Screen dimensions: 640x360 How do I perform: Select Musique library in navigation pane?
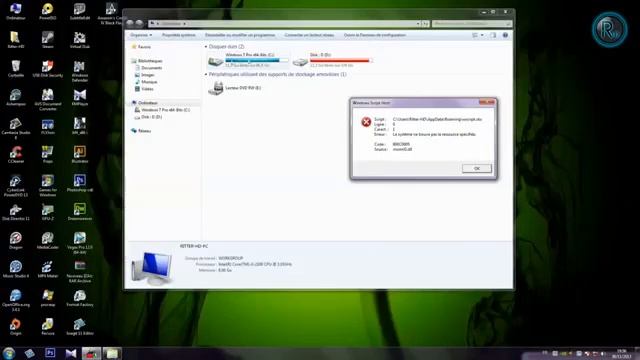pos(146,82)
